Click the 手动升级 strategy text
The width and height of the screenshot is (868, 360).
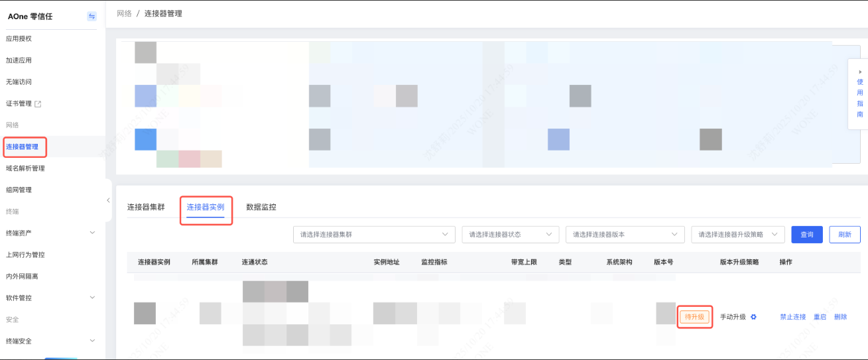coord(733,317)
